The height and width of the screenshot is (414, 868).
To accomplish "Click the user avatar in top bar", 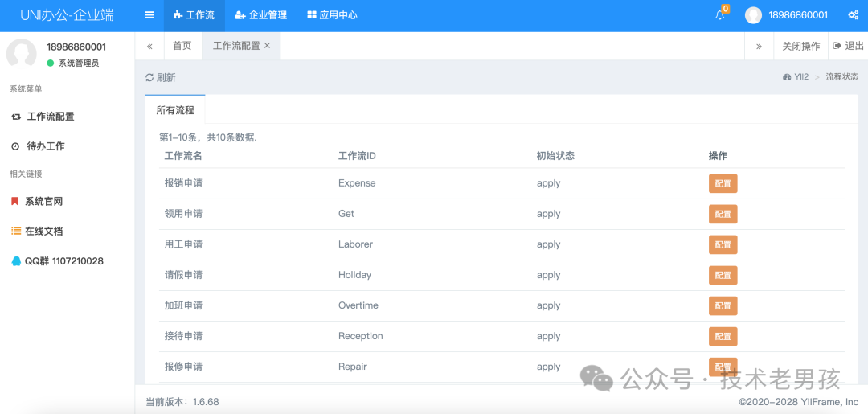I will coord(753,15).
